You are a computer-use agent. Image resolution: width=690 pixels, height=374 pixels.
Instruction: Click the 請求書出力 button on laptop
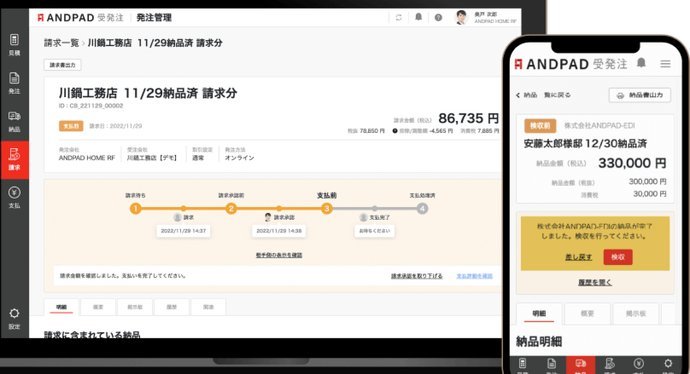pyautogui.click(x=62, y=65)
